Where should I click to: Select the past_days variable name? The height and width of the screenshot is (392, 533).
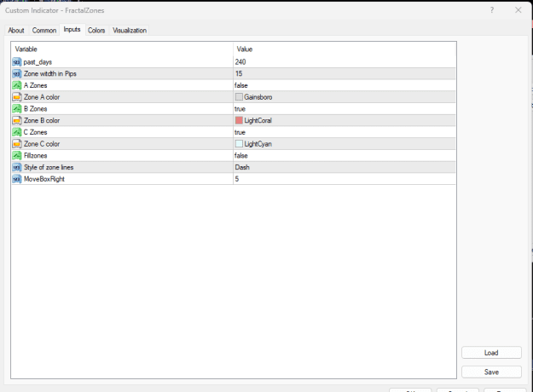coord(38,62)
